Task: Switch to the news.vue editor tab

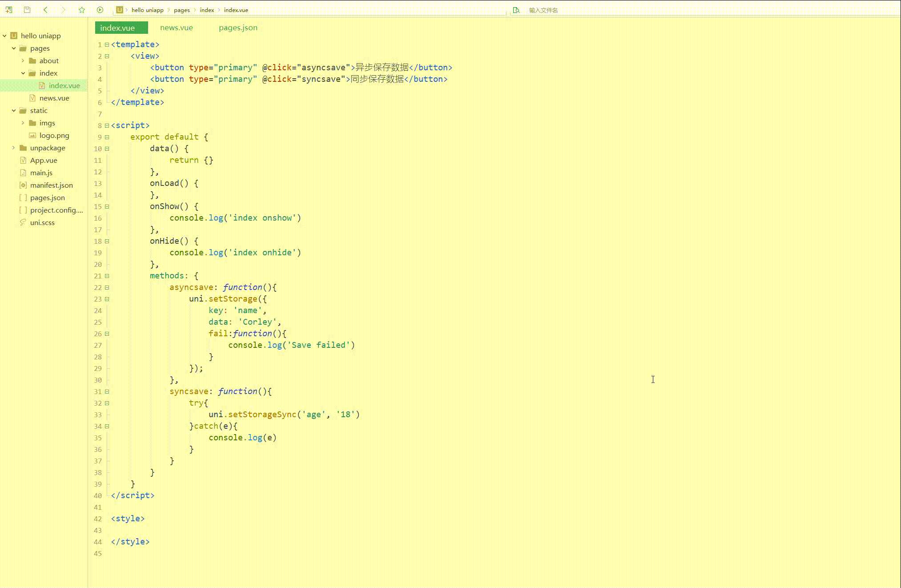Action: click(177, 28)
